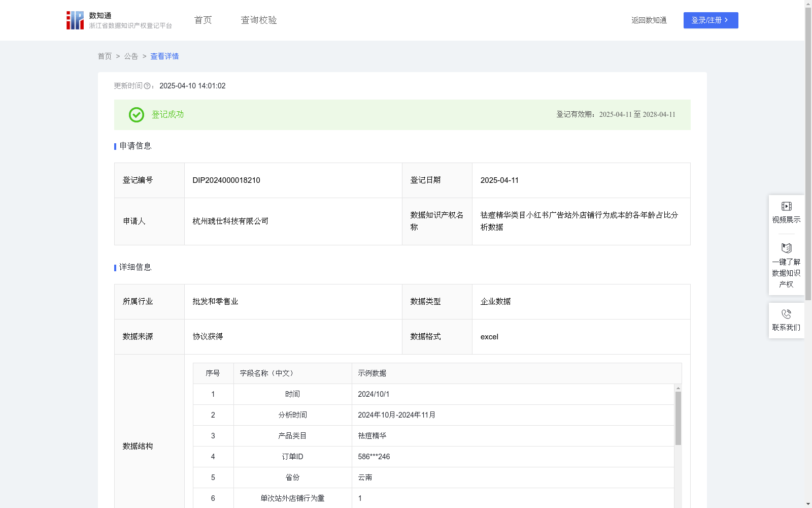Click the data table scroll-up arrow

[x=678, y=388]
